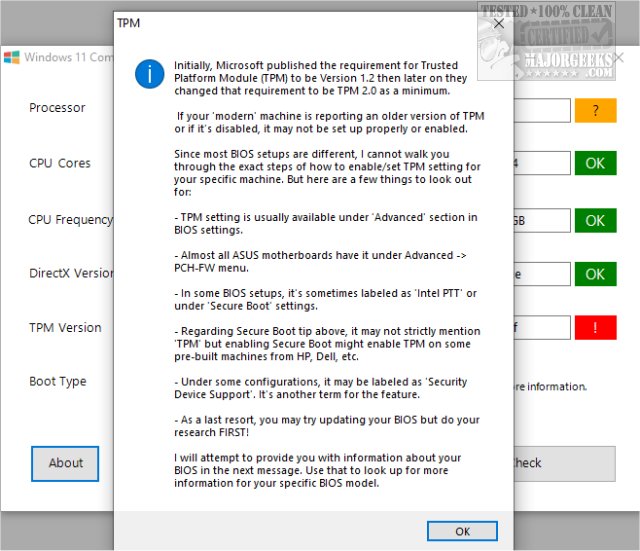Select the Boot Type label
This screenshot has height=551, width=640.
pos(58,382)
